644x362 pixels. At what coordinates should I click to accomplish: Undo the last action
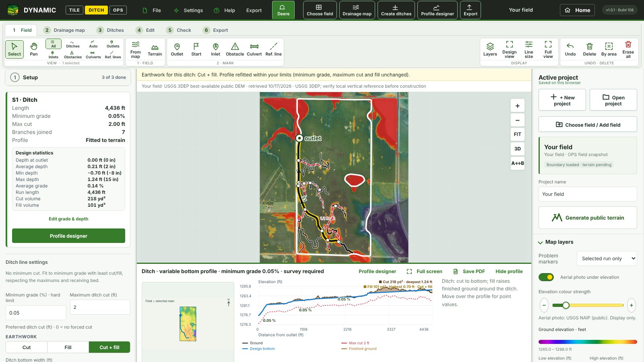570,49
